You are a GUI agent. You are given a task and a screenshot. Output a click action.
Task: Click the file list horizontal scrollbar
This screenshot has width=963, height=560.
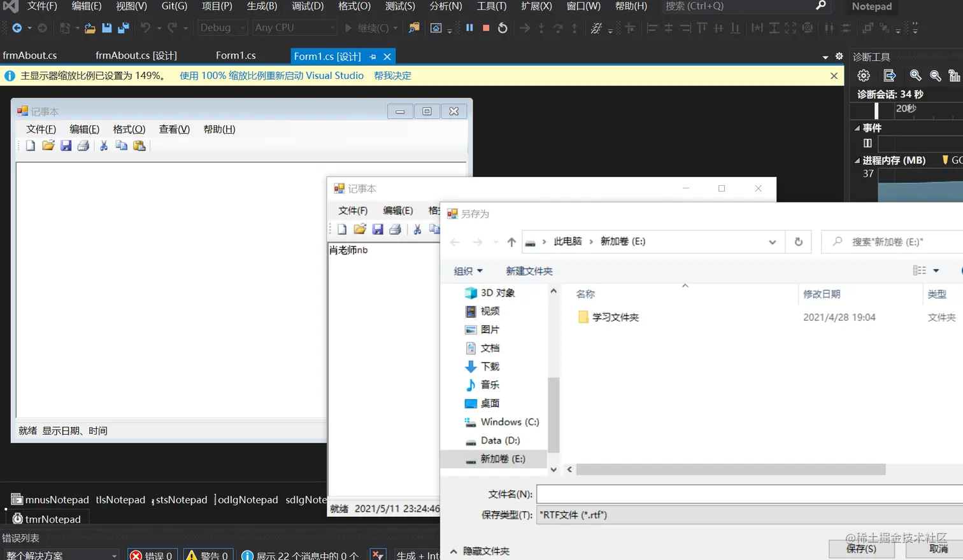pos(731,470)
